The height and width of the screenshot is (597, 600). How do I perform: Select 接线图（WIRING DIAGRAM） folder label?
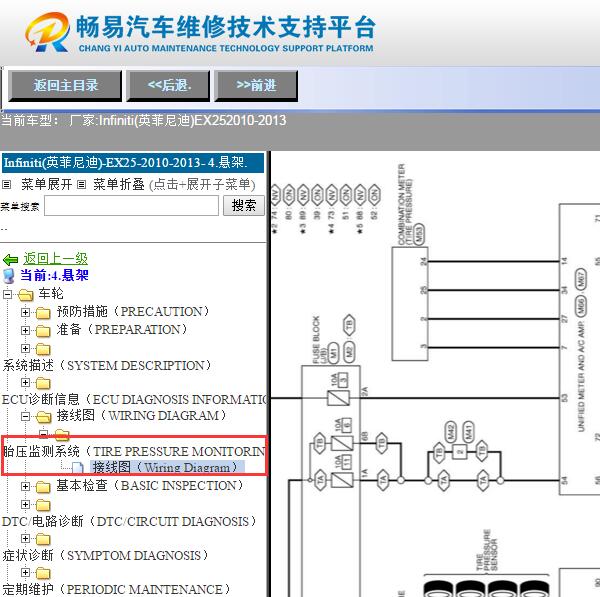[142, 415]
